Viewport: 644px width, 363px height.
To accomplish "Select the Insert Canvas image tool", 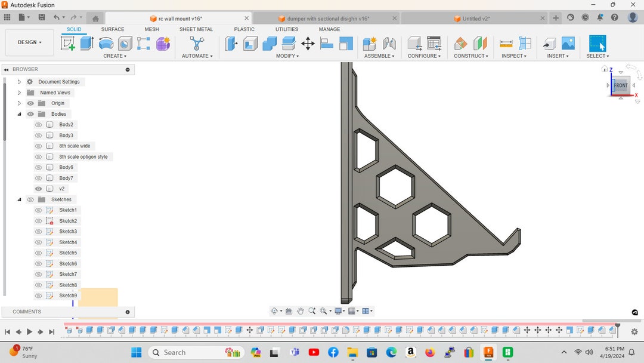I will 568,43.
